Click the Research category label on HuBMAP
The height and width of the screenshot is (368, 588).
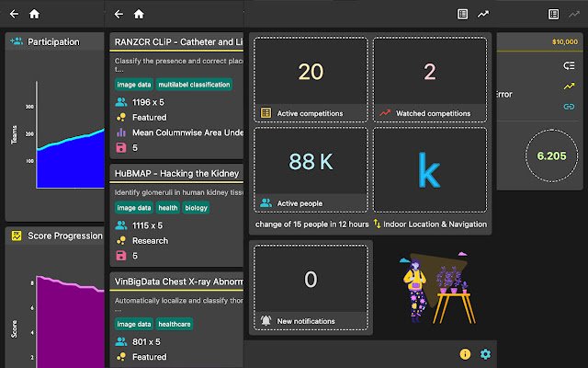coord(150,241)
